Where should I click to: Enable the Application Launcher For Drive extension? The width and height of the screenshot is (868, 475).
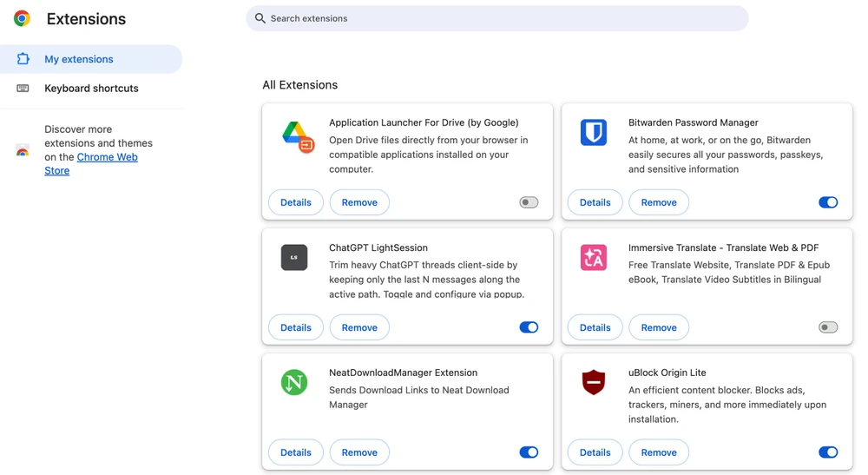coord(529,202)
